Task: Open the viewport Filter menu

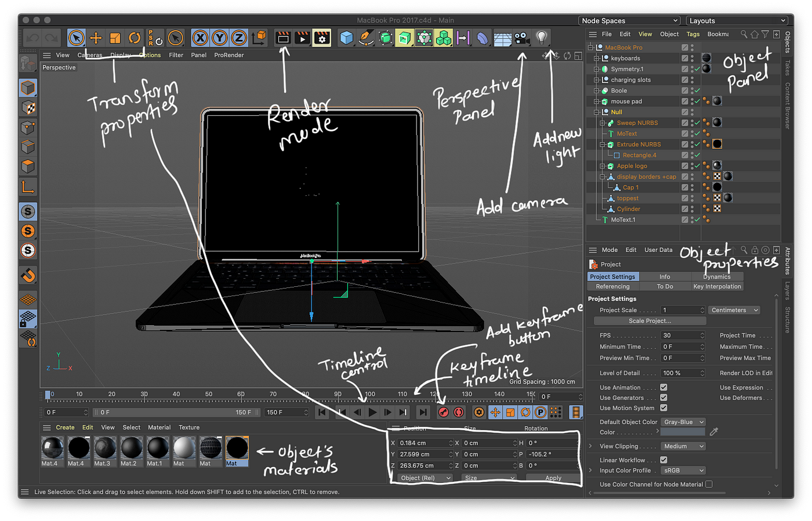Action: coord(176,55)
